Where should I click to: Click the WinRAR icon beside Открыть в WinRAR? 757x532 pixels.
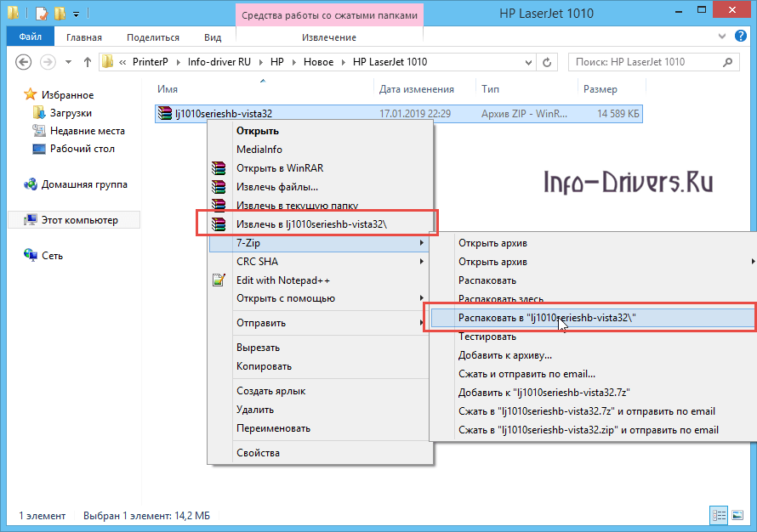click(x=220, y=168)
